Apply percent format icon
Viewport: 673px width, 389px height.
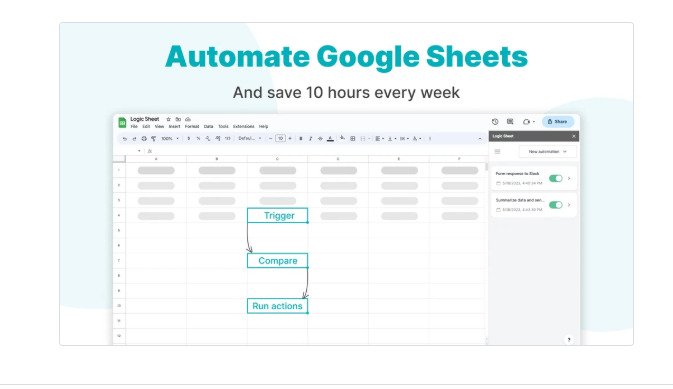(198, 139)
